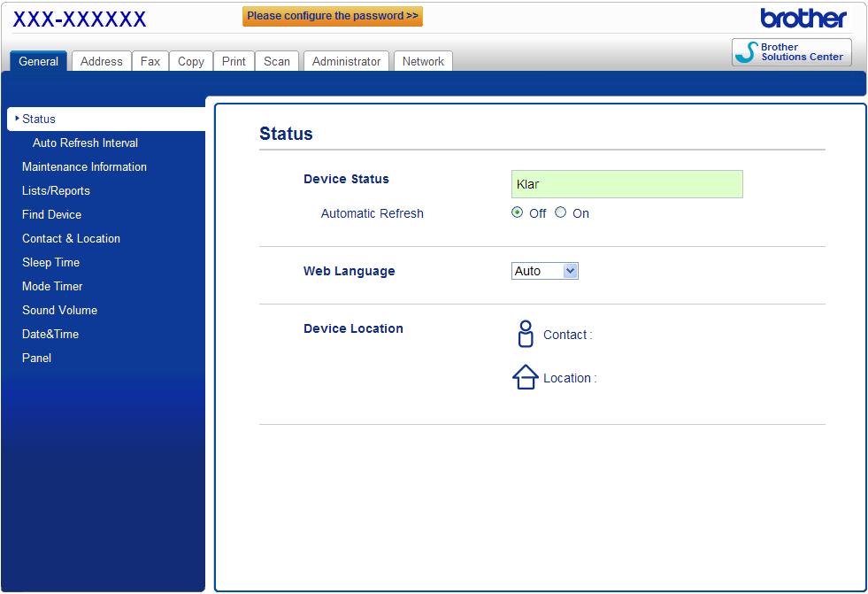868x594 pixels.
Task: Open Panel settings in sidebar
Action: coord(36,358)
